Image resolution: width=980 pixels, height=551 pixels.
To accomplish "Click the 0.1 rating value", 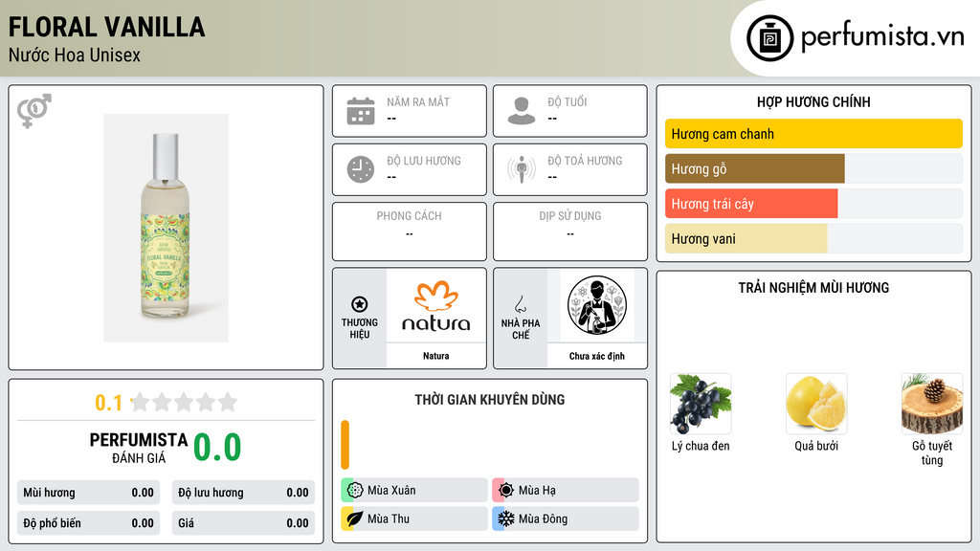I will pyautogui.click(x=109, y=403).
